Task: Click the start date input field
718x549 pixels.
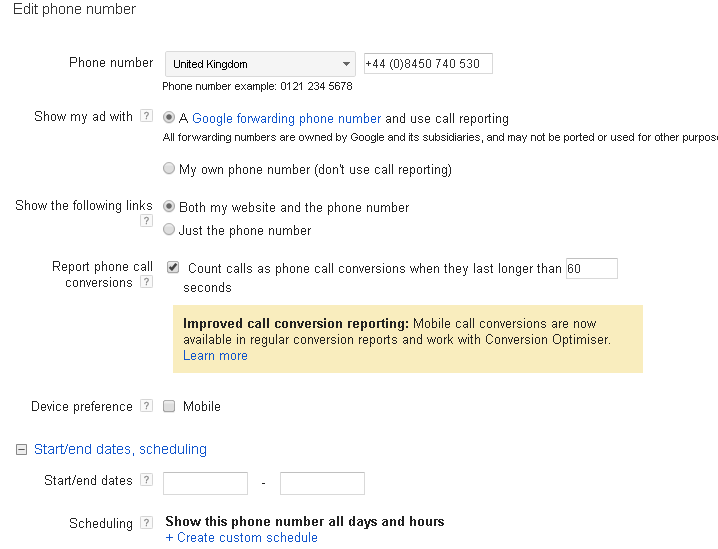Action: [205, 484]
